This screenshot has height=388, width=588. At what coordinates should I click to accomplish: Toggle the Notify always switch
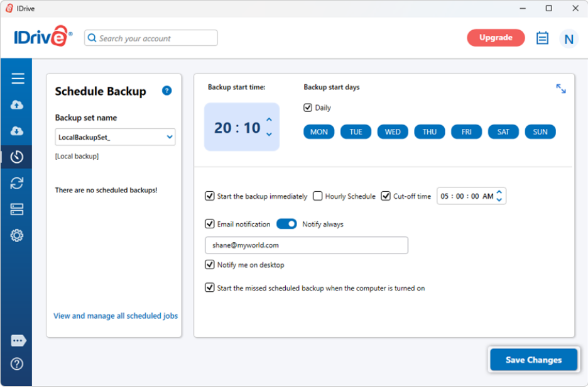[286, 224]
